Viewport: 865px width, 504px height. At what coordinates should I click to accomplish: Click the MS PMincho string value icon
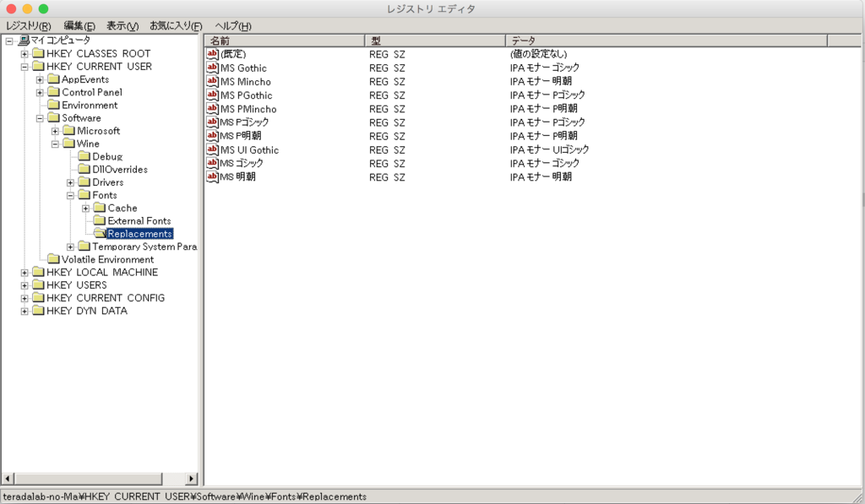(x=212, y=109)
